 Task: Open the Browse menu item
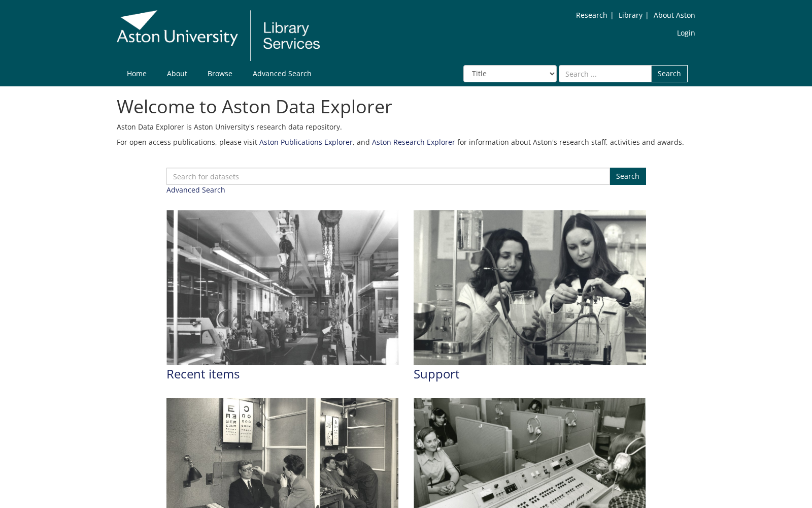tap(220, 74)
